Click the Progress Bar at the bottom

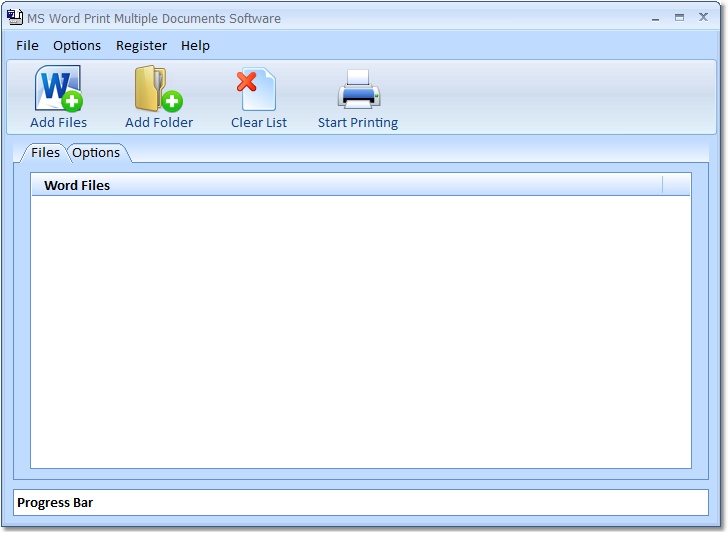coord(361,502)
